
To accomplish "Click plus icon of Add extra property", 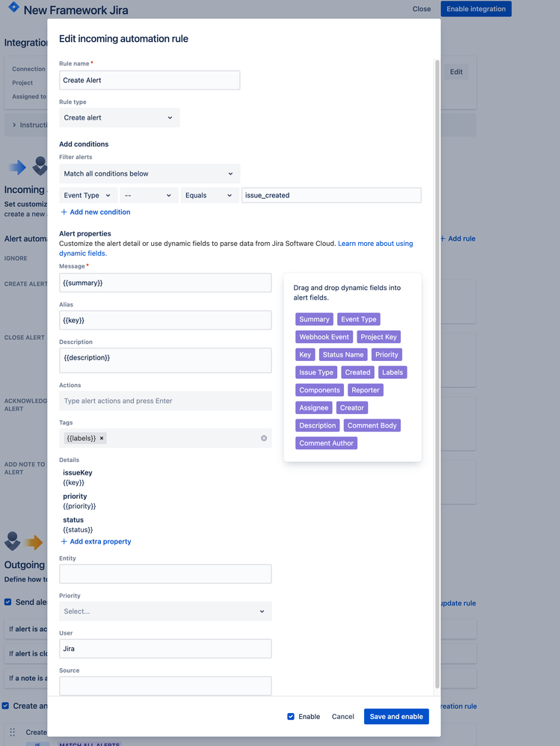I will click(64, 541).
